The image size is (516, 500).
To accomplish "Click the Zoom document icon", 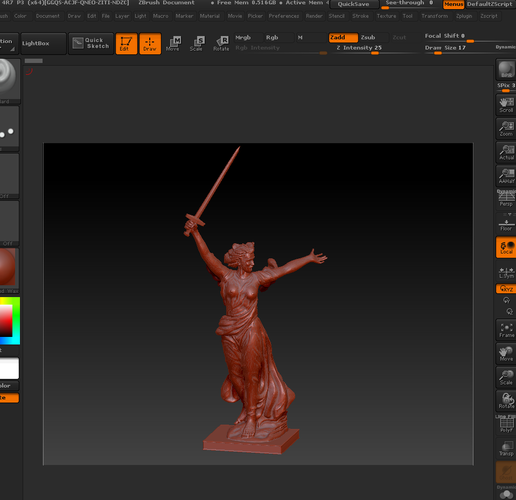I will pyautogui.click(x=506, y=129).
